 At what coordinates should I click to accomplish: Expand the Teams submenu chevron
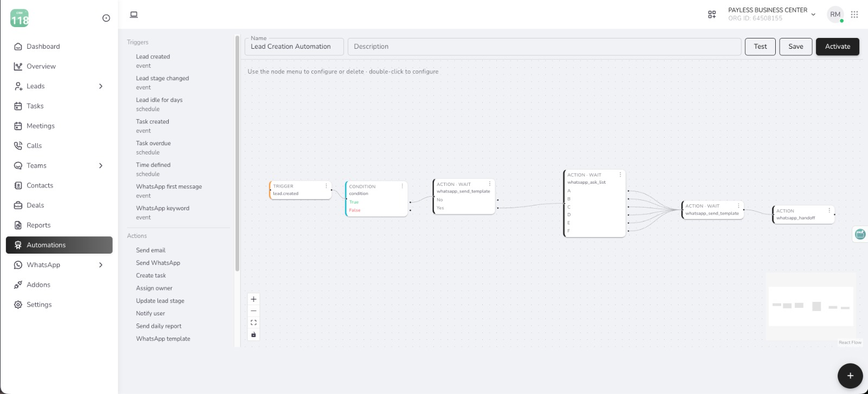coord(101,166)
